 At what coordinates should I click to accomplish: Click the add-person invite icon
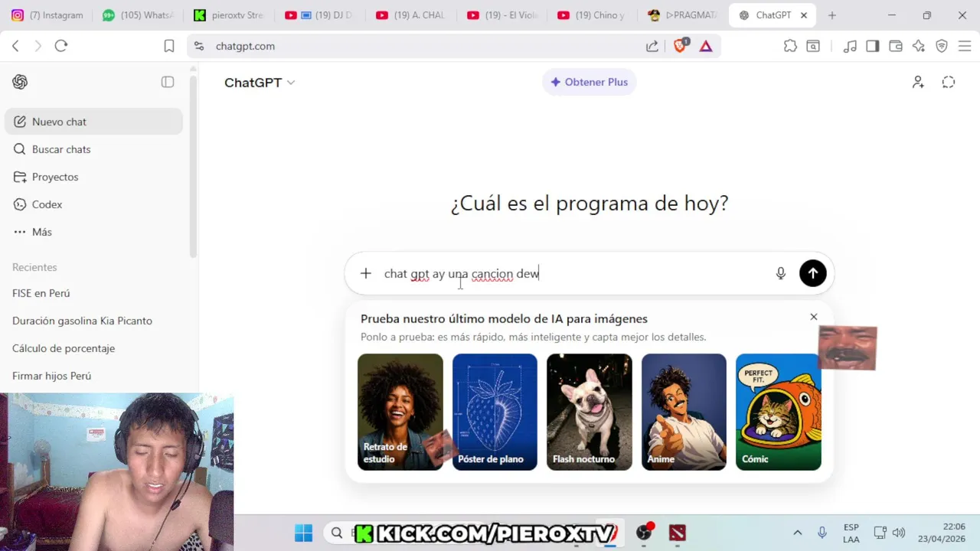(918, 82)
